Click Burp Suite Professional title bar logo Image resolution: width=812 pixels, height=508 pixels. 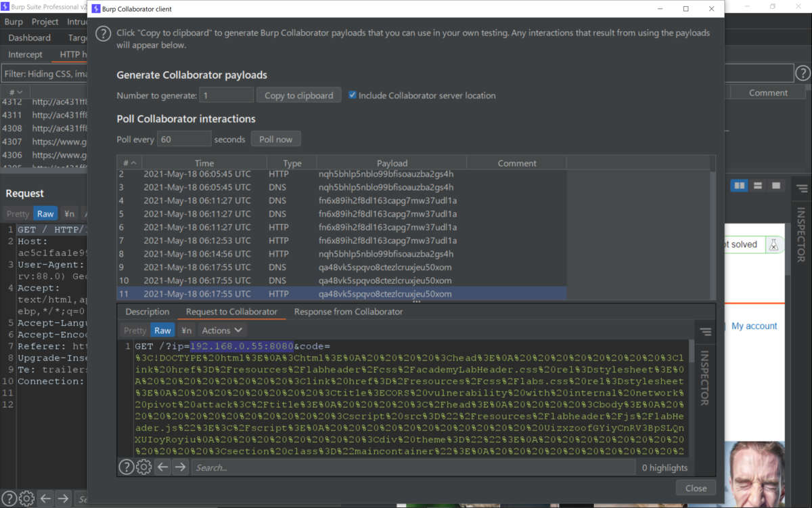(x=5, y=6)
